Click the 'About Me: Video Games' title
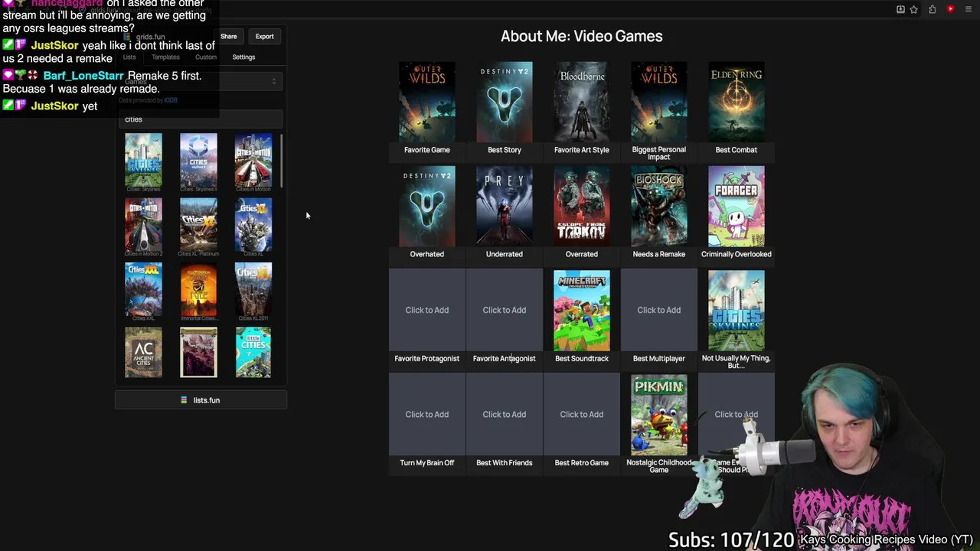The width and height of the screenshot is (980, 551). click(x=582, y=36)
